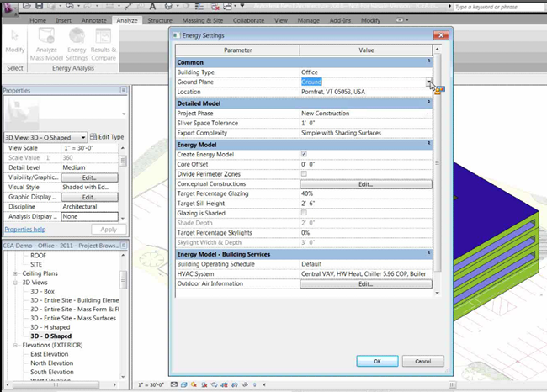Click OK in Energy Settings dialog

coord(377,361)
